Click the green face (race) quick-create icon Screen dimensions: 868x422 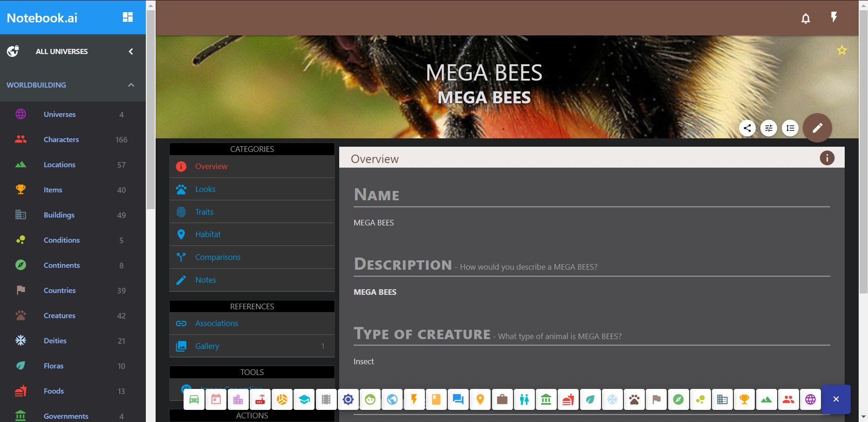pos(370,400)
